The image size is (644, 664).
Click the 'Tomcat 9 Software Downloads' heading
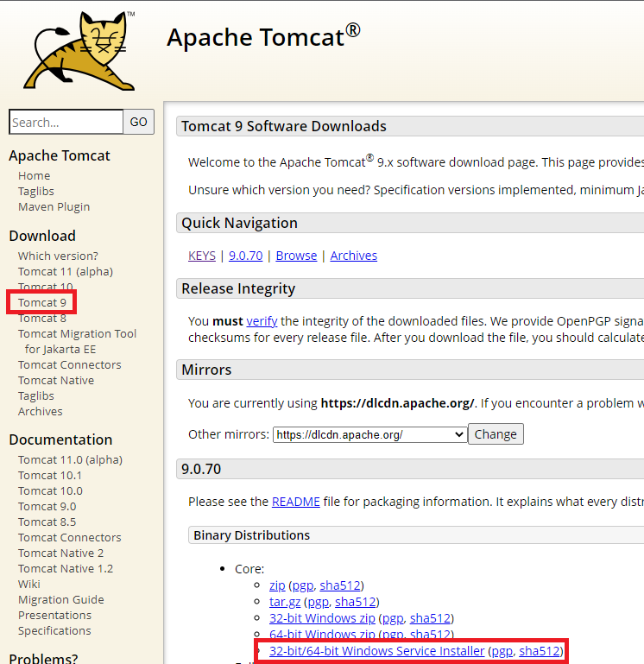284,126
